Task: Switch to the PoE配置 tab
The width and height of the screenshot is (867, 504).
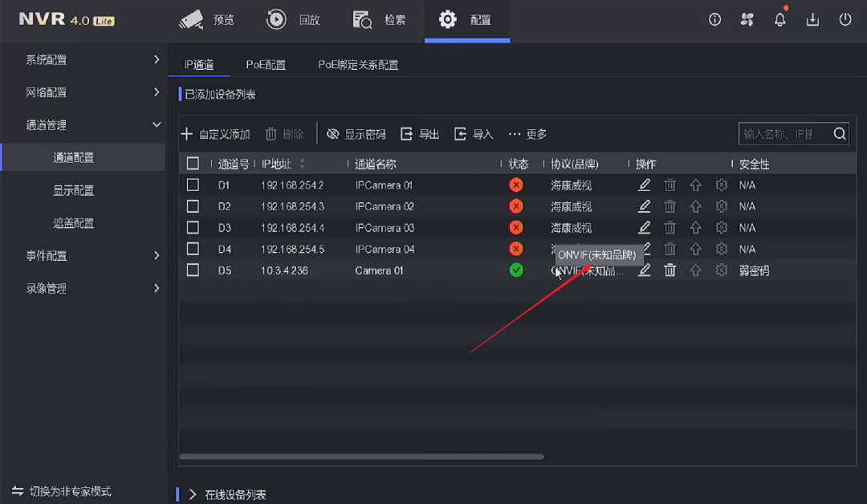Action: (266, 64)
